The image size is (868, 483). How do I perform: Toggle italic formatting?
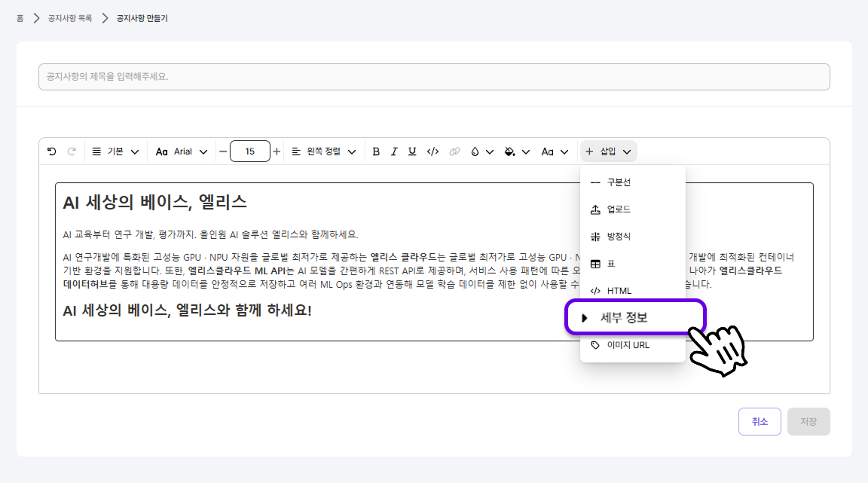pyautogui.click(x=394, y=151)
